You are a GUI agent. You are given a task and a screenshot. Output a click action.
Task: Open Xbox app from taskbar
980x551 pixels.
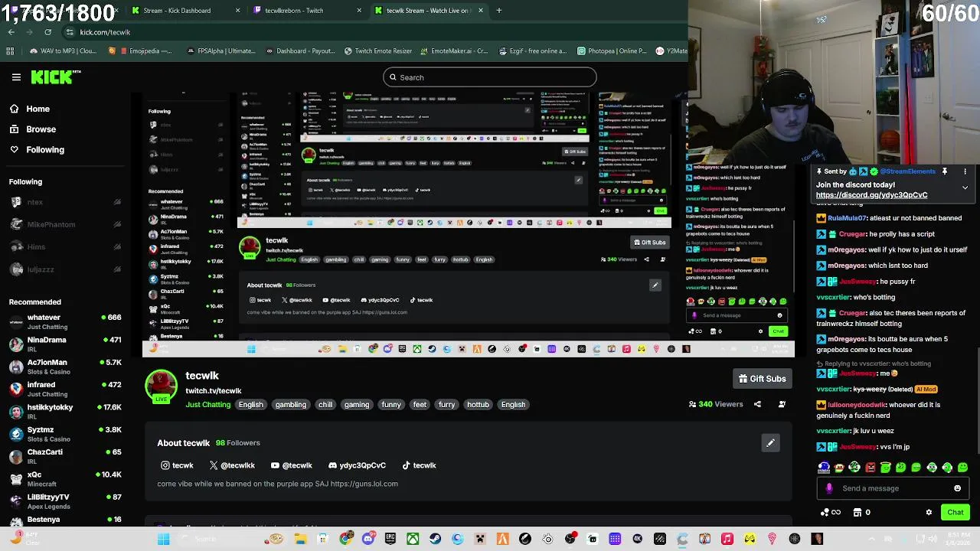(x=413, y=540)
